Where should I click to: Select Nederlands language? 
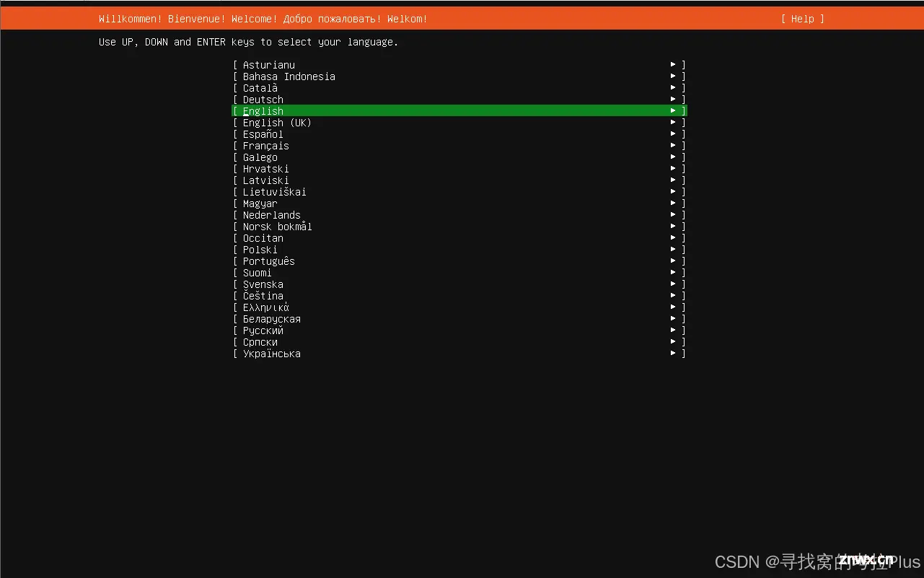(x=459, y=215)
